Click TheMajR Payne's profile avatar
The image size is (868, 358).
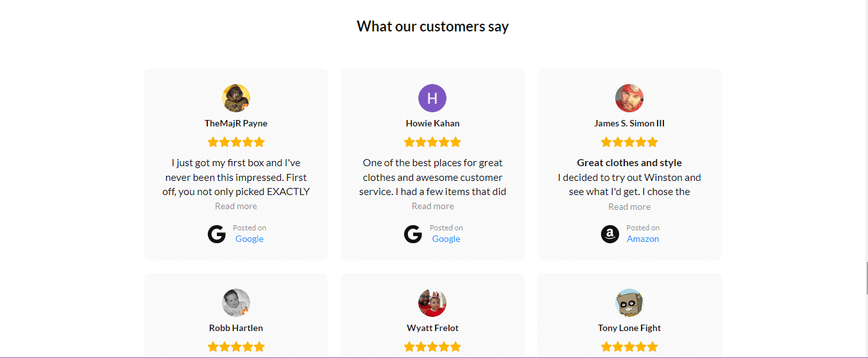236,98
